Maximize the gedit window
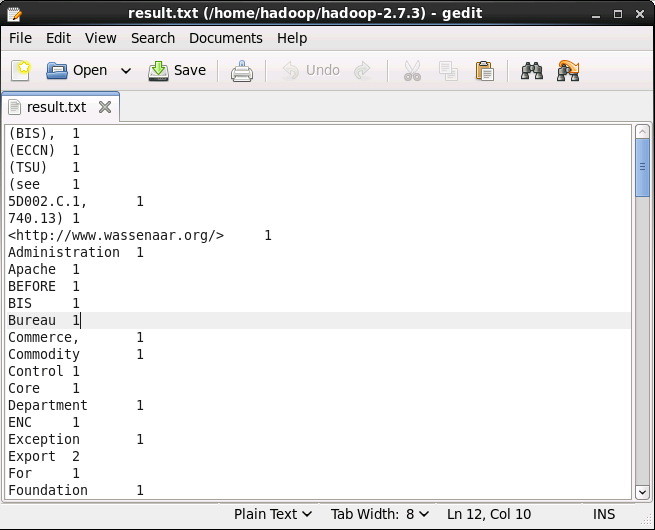This screenshot has height=530, width=655. pyautogui.click(x=618, y=14)
